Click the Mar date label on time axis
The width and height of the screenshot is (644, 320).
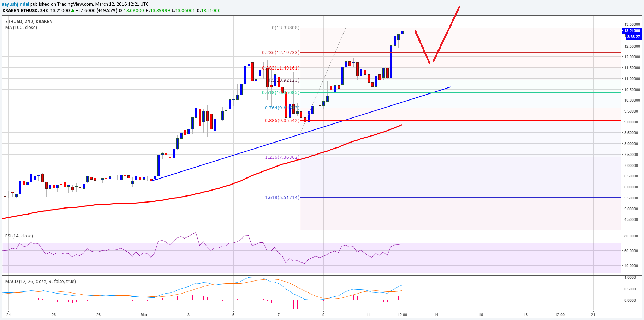click(144, 315)
